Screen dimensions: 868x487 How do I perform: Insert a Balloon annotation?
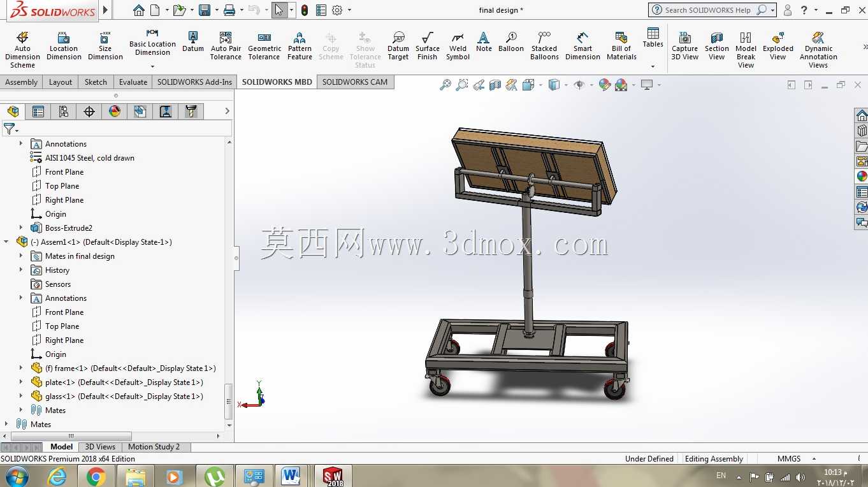511,41
